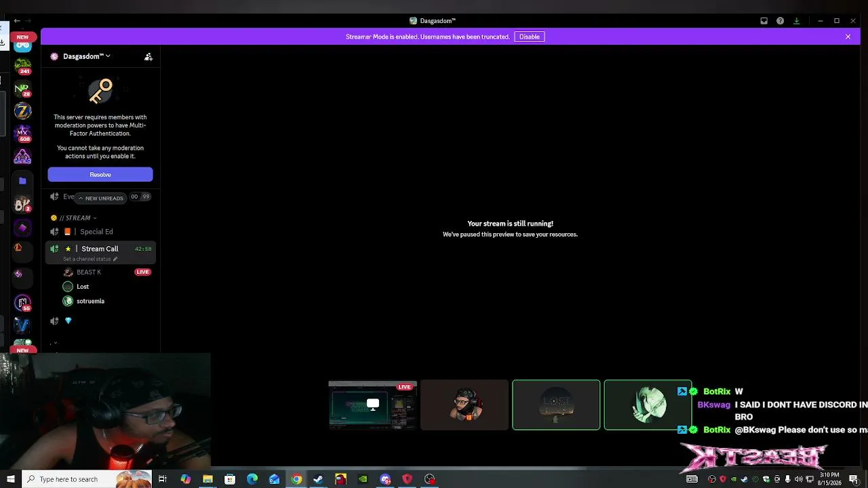Click the invite people icon
The image size is (868, 488).
click(x=149, y=57)
